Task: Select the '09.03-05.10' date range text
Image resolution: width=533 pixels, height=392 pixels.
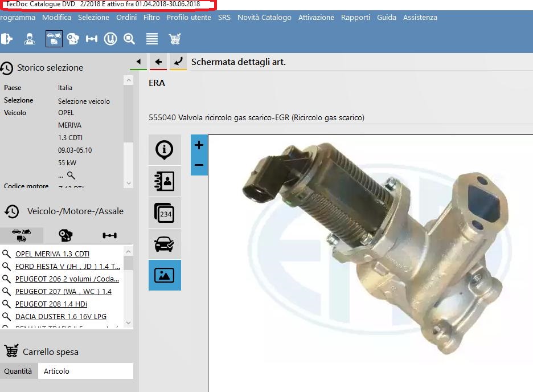Action: pyautogui.click(x=75, y=150)
